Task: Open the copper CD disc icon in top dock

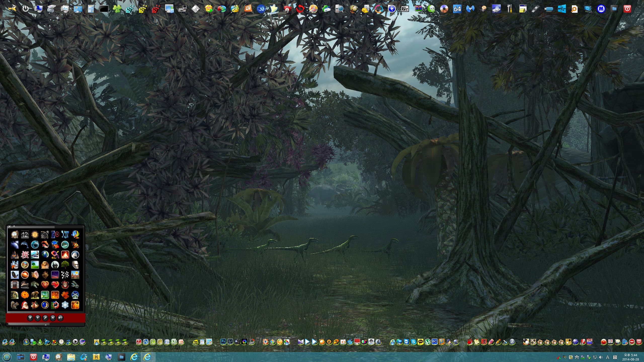Action: click(x=444, y=9)
